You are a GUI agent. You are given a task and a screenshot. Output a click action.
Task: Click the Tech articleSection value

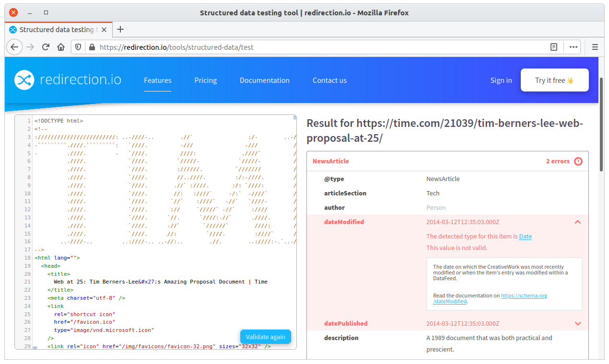pos(433,193)
